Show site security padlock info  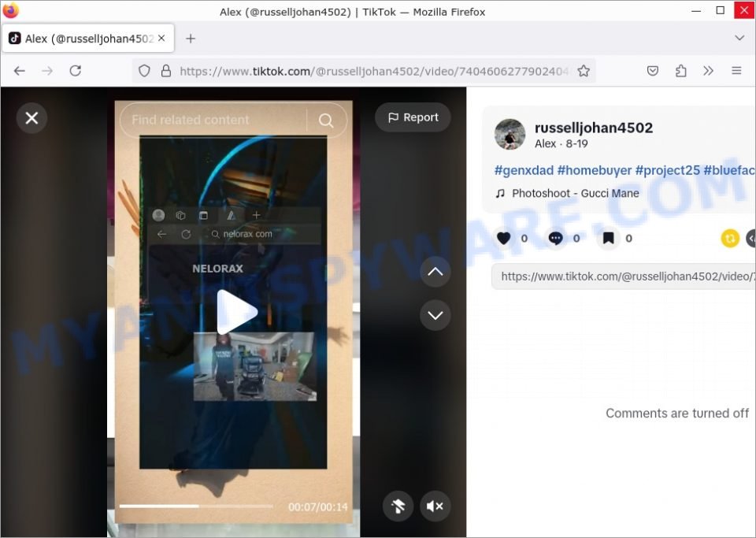pos(166,71)
